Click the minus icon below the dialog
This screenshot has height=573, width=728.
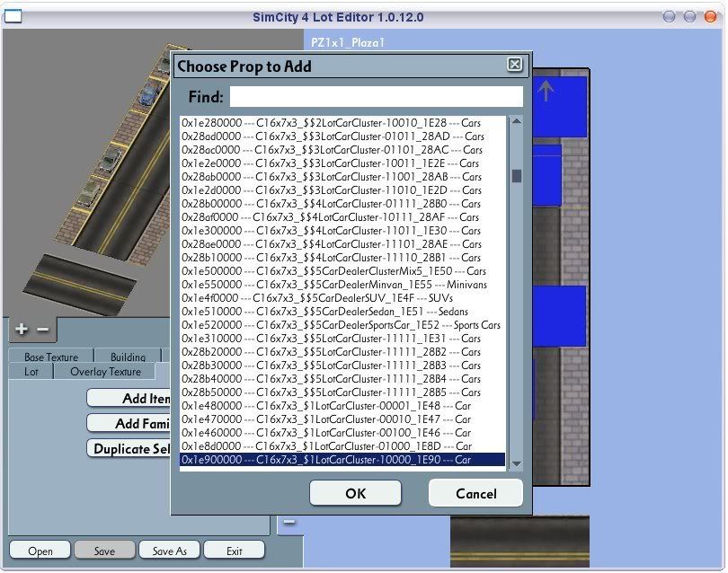click(289, 522)
